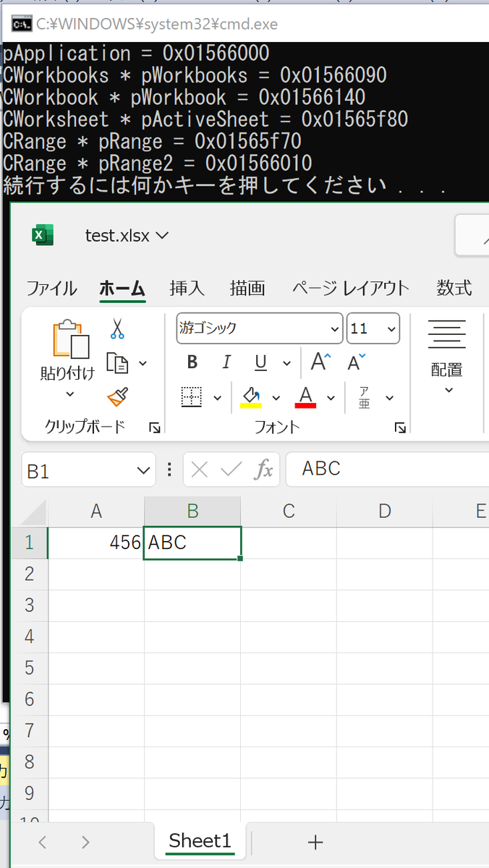Click the cmd.exe window title bar
489x868 pixels.
pyautogui.click(x=246, y=25)
